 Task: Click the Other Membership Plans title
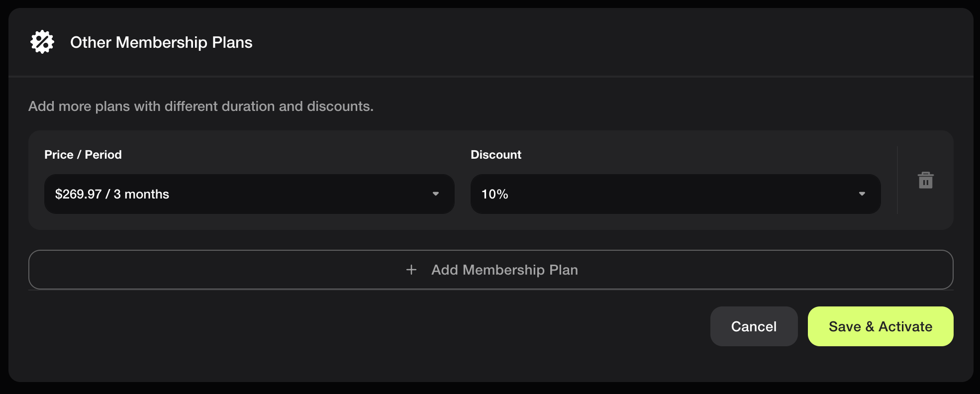point(161,42)
